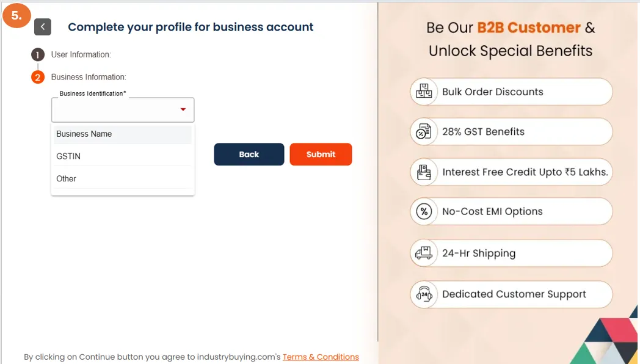Click the Business Information step label
The width and height of the screenshot is (640, 364).
(x=88, y=78)
